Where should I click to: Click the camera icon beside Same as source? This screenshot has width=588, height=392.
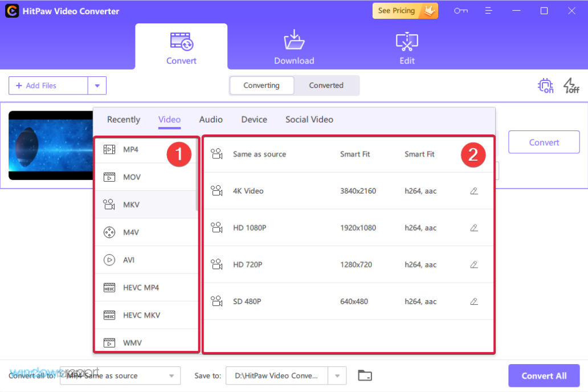point(217,154)
